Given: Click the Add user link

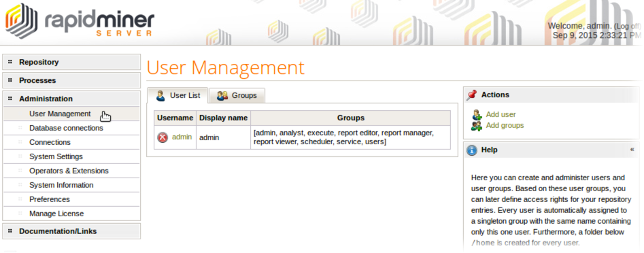Looking at the screenshot, I should pos(501,114).
